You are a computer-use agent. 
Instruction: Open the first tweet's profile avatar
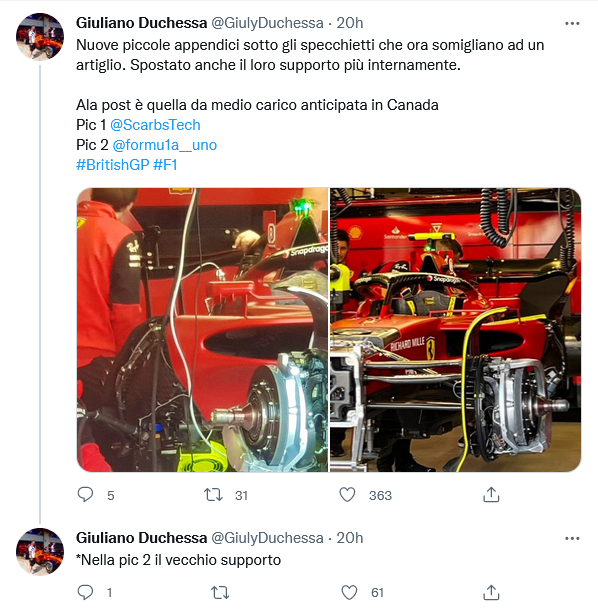point(40,37)
